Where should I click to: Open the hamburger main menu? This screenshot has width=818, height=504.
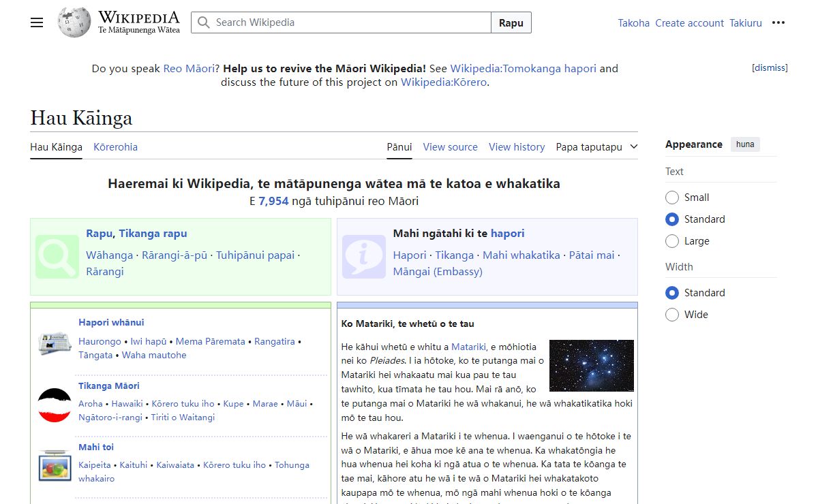(x=37, y=22)
